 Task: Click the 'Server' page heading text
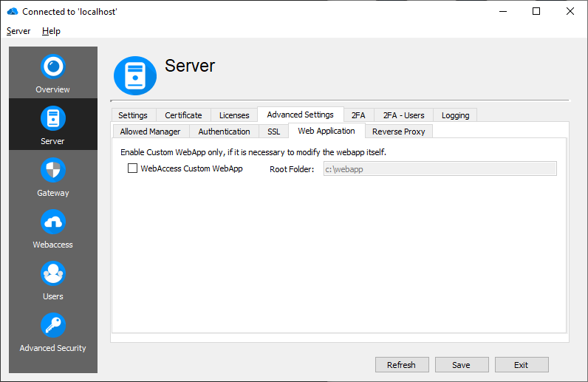190,66
